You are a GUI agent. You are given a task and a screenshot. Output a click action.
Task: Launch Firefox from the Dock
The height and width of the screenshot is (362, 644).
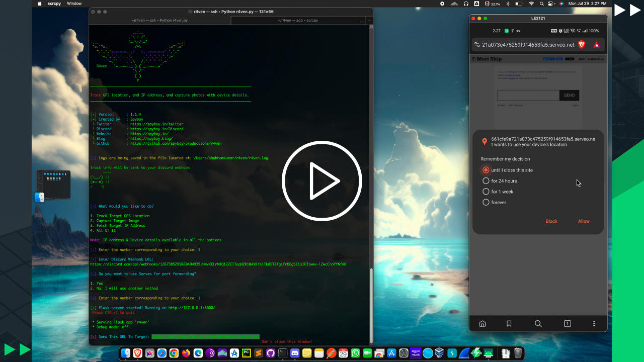coord(186,353)
